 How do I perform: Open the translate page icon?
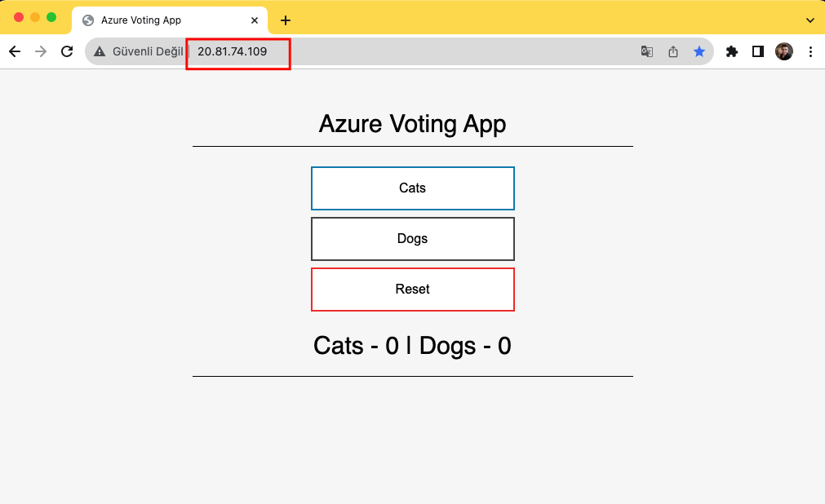click(647, 51)
